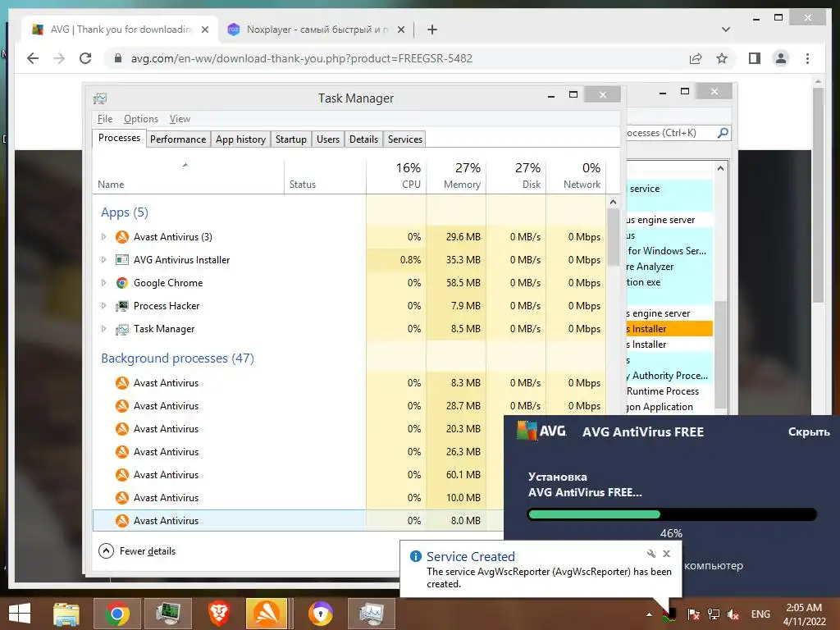The image size is (840, 630).
Task: Click ENG language indicator in taskbar
Action: (760, 614)
